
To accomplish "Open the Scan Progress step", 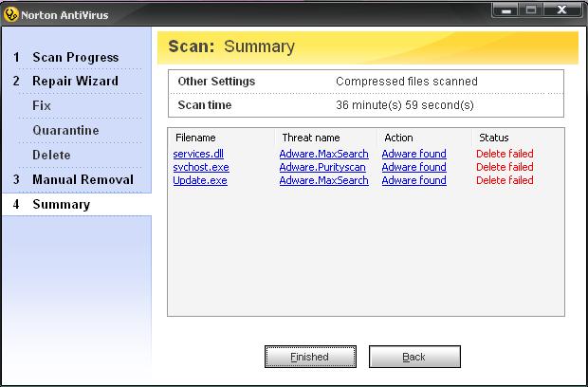I will [x=75, y=57].
